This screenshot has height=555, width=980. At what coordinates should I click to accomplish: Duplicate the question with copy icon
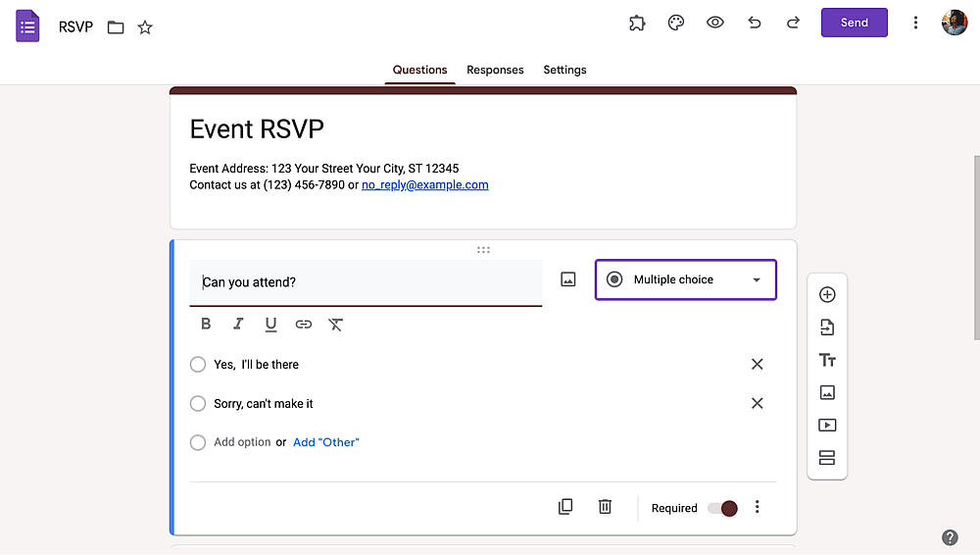point(565,507)
